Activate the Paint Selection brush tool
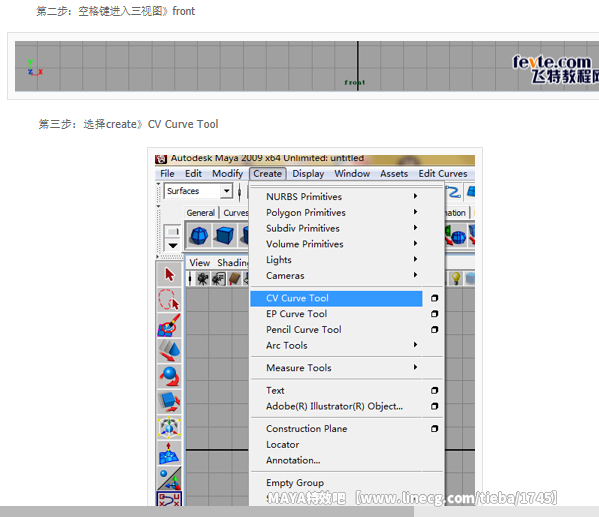 point(169,325)
